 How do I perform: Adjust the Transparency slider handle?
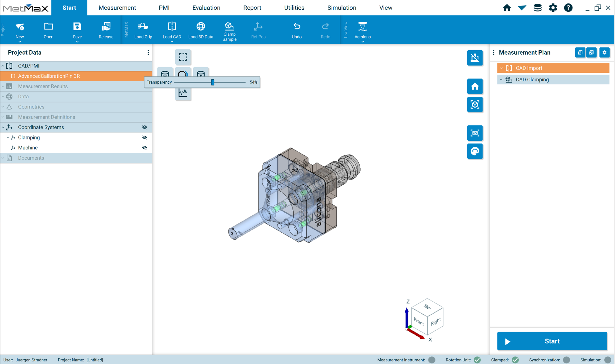[213, 82]
